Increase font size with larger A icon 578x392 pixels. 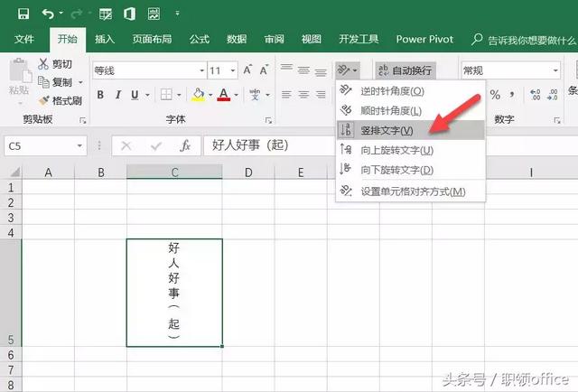[x=247, y=70]
